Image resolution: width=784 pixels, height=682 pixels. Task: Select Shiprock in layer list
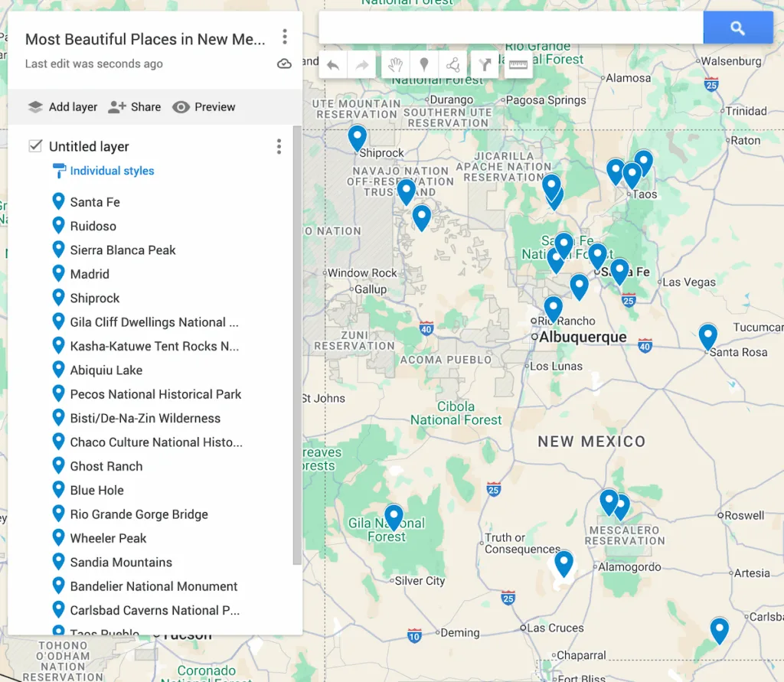tap(94, 298)
